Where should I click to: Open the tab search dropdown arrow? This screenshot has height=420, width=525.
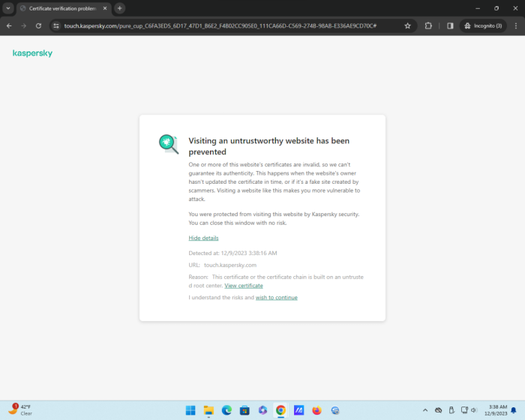[8, 8]
